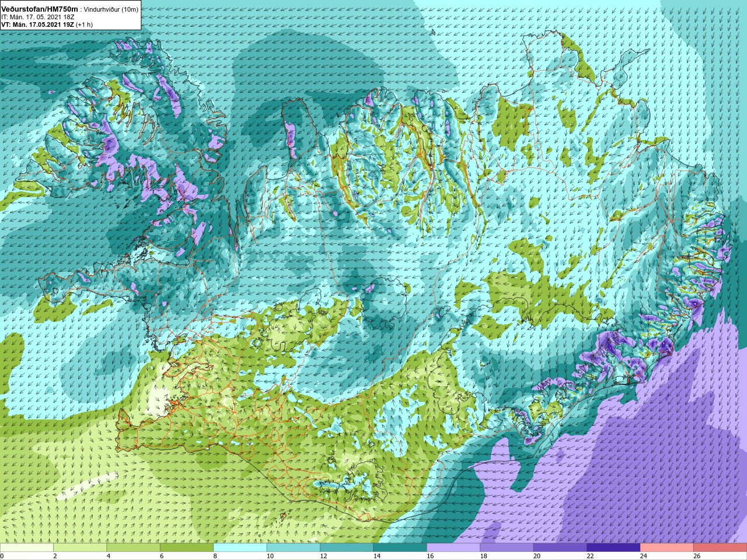Click the legend value label '2'
This screenshot has width=747, height=560.
(55, 556)
